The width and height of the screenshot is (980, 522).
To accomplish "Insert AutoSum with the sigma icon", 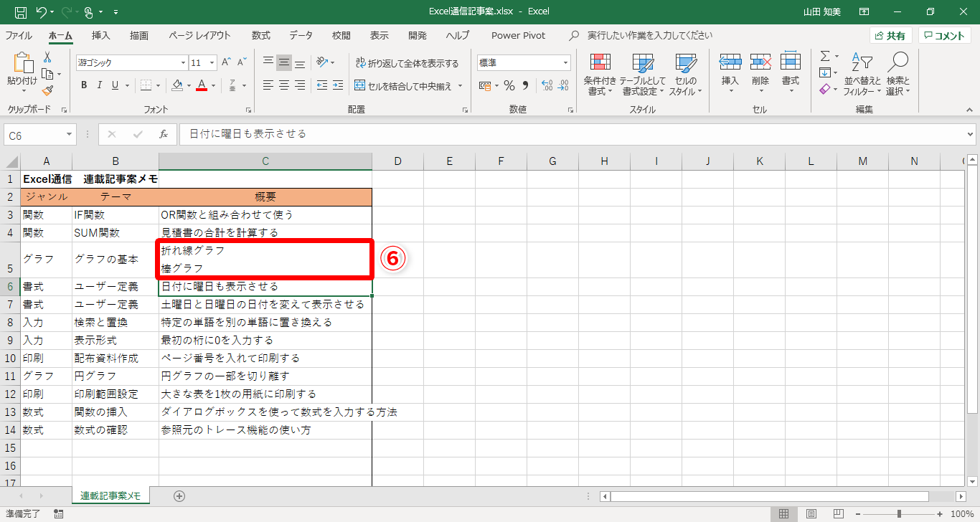I will [825, 56].
